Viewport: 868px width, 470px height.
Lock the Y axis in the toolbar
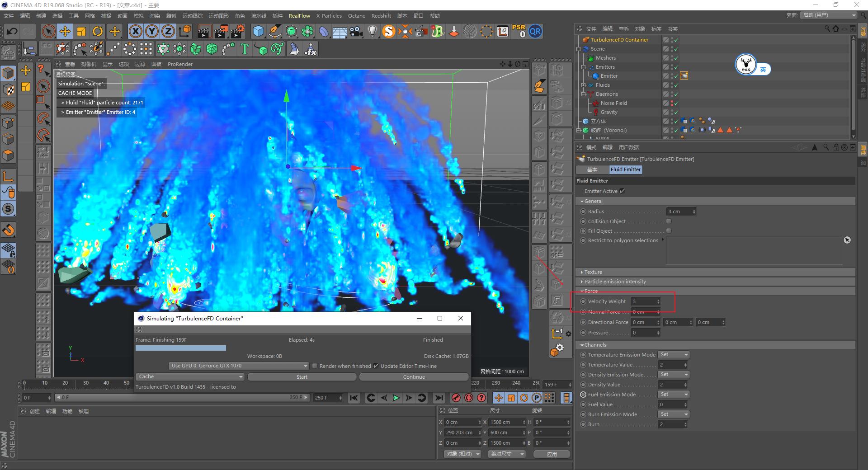(x=151, y=31)
